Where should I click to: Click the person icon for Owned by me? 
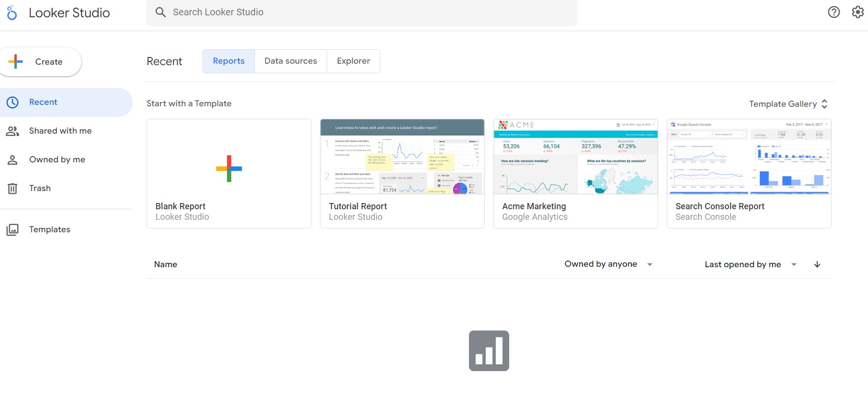[12, 159]
